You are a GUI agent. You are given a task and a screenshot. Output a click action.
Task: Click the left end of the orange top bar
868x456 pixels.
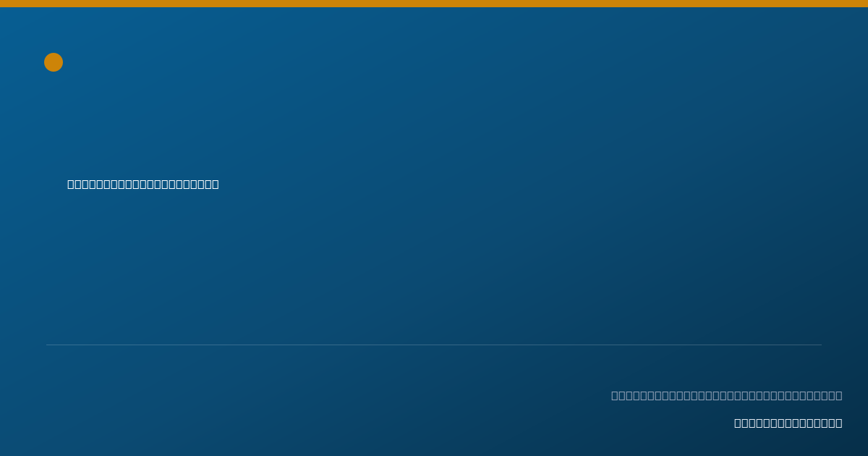[x=2, y=4]
